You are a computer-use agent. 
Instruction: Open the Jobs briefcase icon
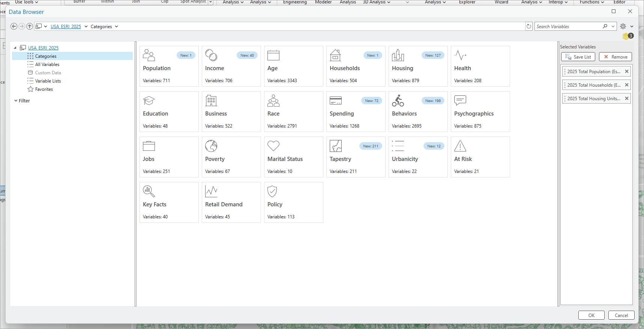[149, 146]
